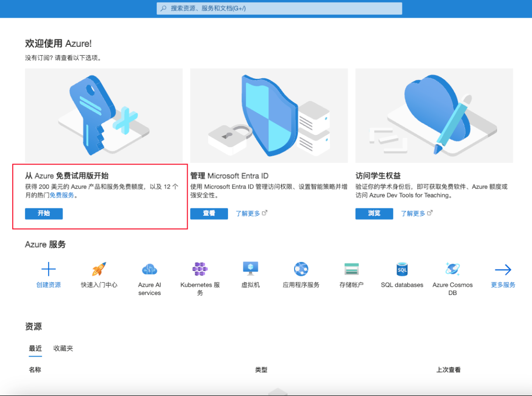Select the 最近 tab
Screen dimensions: 532x396
pyautogui.click(x=35, y=348)
